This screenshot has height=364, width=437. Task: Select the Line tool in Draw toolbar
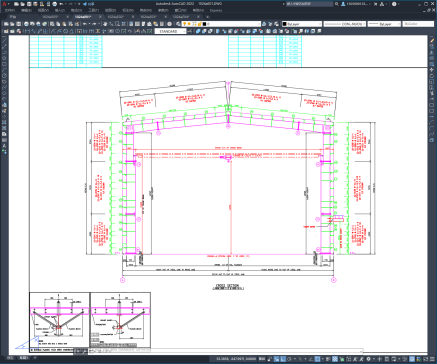pos(4,40)
